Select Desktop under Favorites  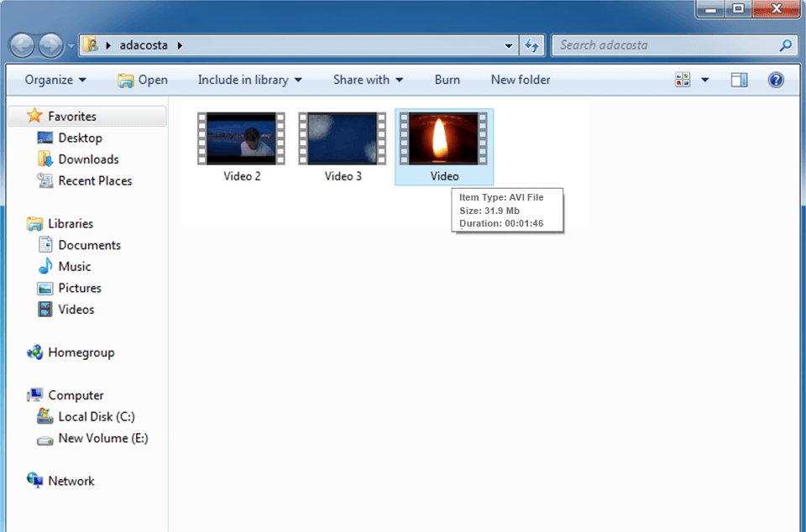click(x=81, y=138)
